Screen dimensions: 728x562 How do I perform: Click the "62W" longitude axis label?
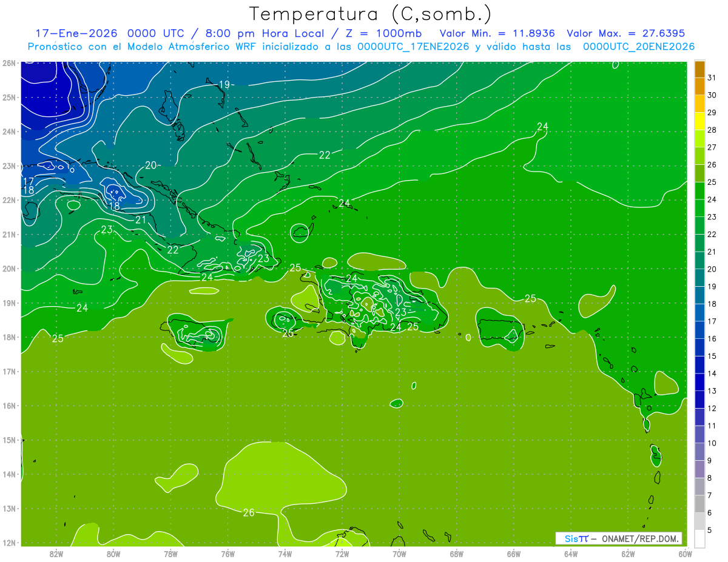pos(628,553)
